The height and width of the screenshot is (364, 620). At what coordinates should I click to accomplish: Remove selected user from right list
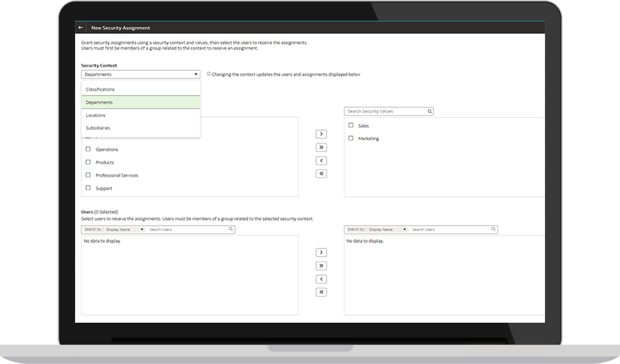[321, 279]
